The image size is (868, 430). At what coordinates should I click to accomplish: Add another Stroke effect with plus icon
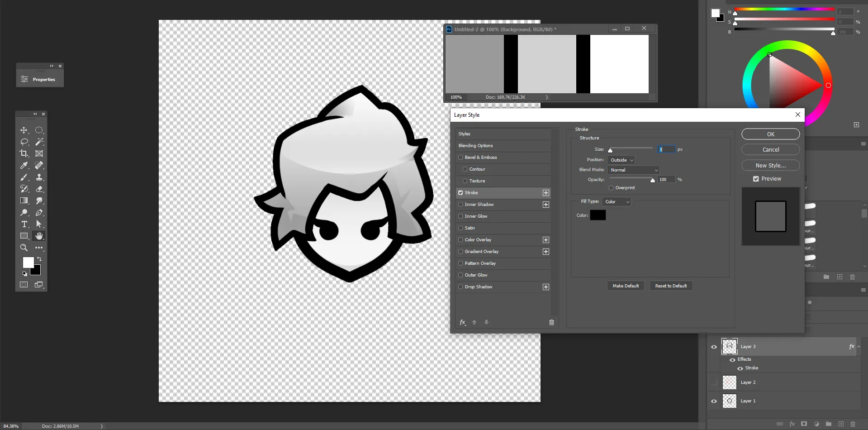pyautogui.click(x=546, y=193)
